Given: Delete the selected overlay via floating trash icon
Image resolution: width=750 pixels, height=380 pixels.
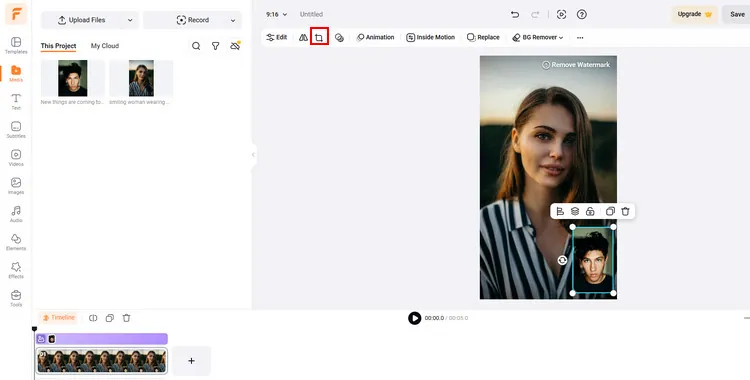Looking at the screenshot, I should tap(625, 211).
